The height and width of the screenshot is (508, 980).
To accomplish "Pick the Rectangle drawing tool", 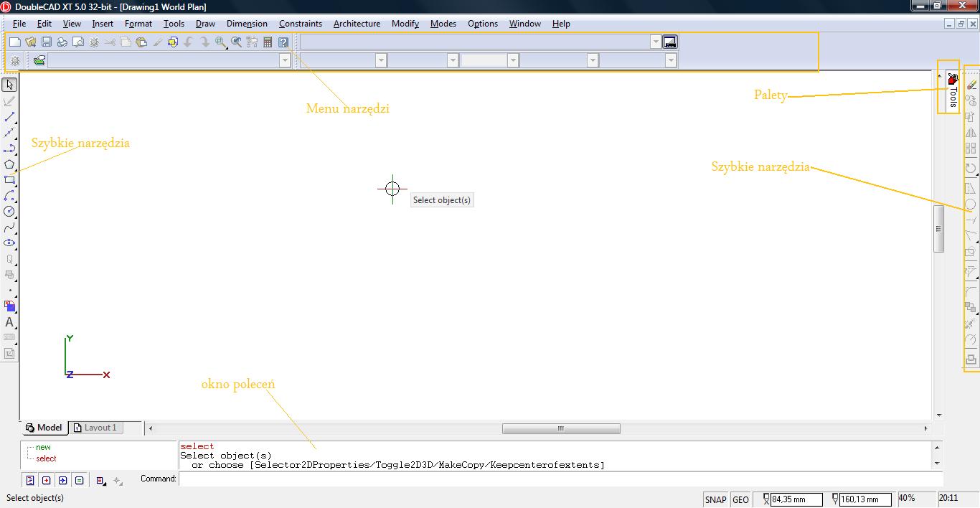I will 9,180.
